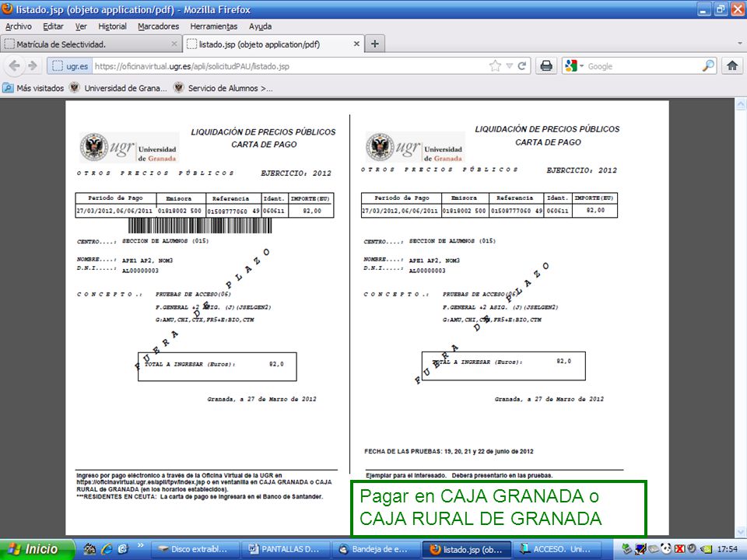Image resolution: width=747 pixels, height=560 pixels.
Task: Click the red X icon in system tray
Action: (x=680, y=549)
